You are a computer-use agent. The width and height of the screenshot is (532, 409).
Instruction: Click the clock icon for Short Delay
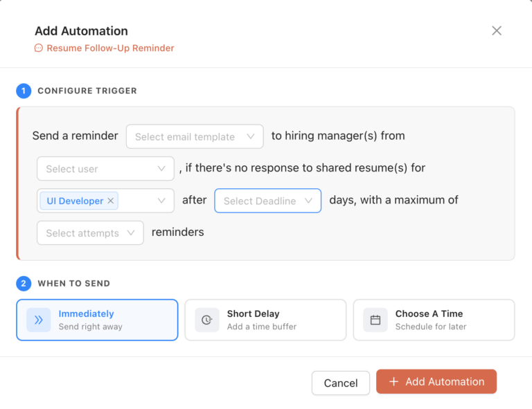tap(207, 320)
